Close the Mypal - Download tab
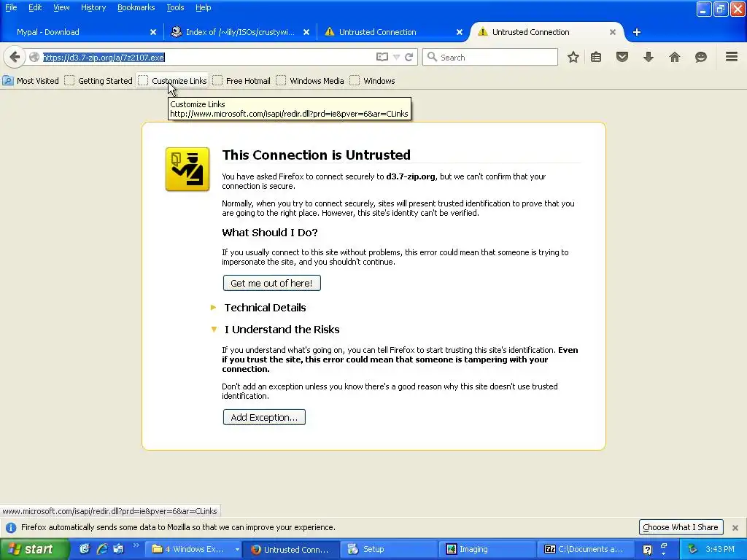 153,32
